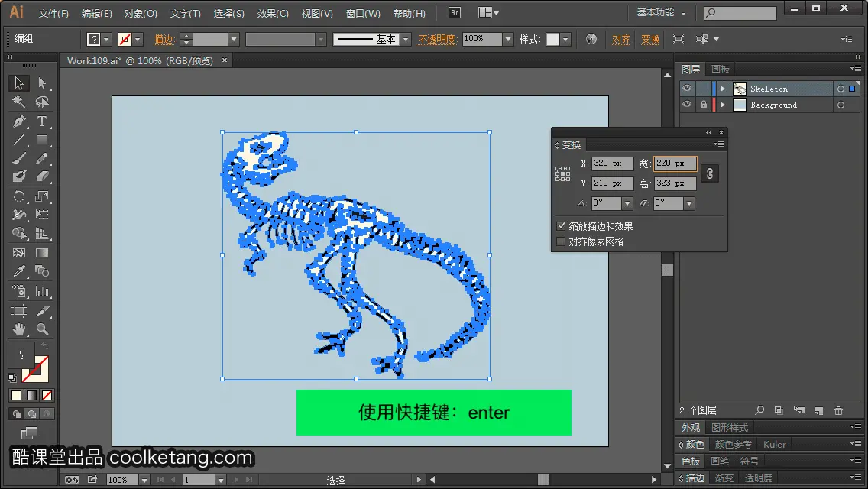Select the Lasso tool
Screen dimensions: 868x489
click(x=42, y=102)
